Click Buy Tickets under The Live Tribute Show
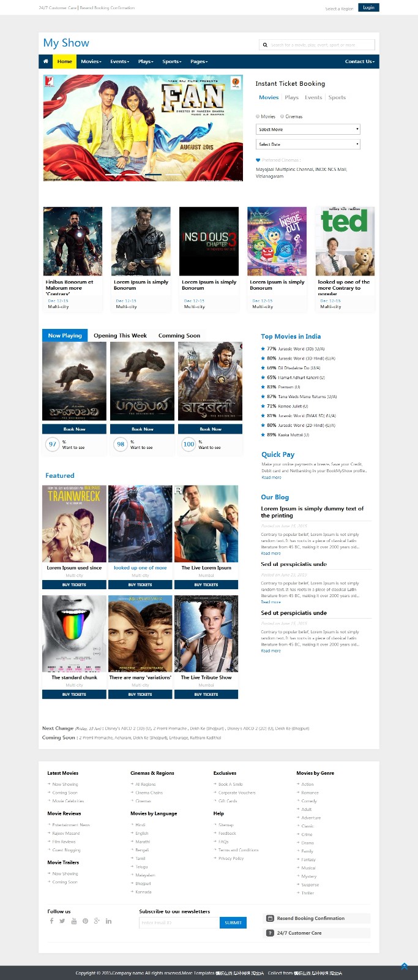Image resolution: width=418 pixels, height=980 pixels. tap(206, 695)
